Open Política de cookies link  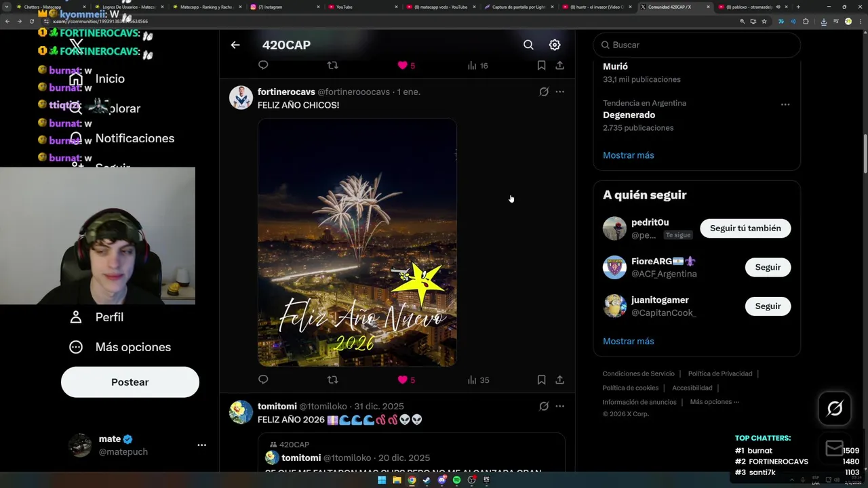tap(631, 388)
